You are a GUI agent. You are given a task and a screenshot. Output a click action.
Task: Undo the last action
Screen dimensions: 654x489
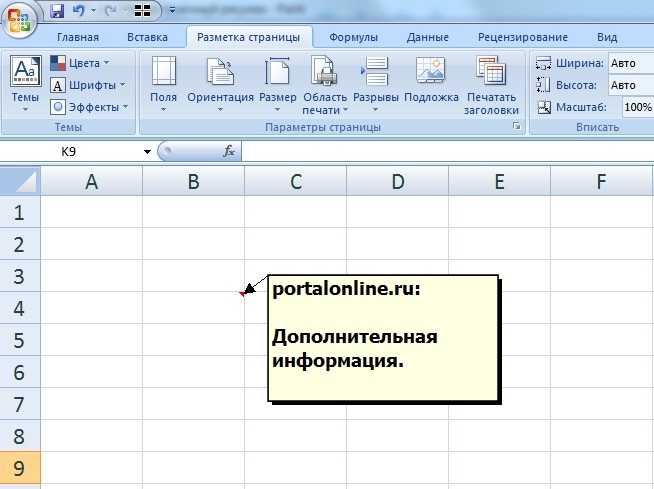(x=78, y=10)
